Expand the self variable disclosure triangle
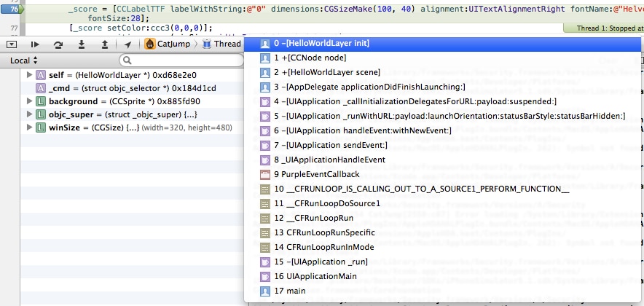This screenshot has width=644, height=306. [29, 75]
